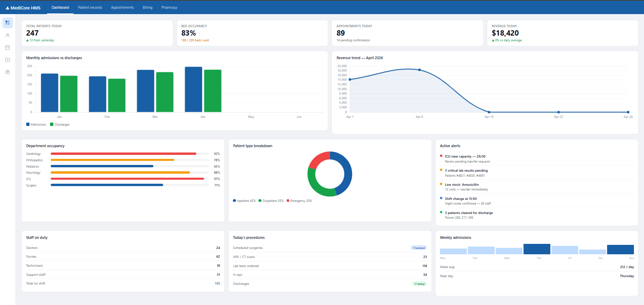Open the billing card-plus sidebar icon
Screen dimensions: 644x305
point(7,60)
